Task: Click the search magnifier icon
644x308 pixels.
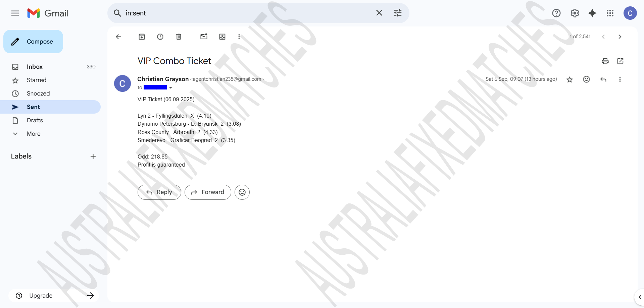Action: click(117, 13)
